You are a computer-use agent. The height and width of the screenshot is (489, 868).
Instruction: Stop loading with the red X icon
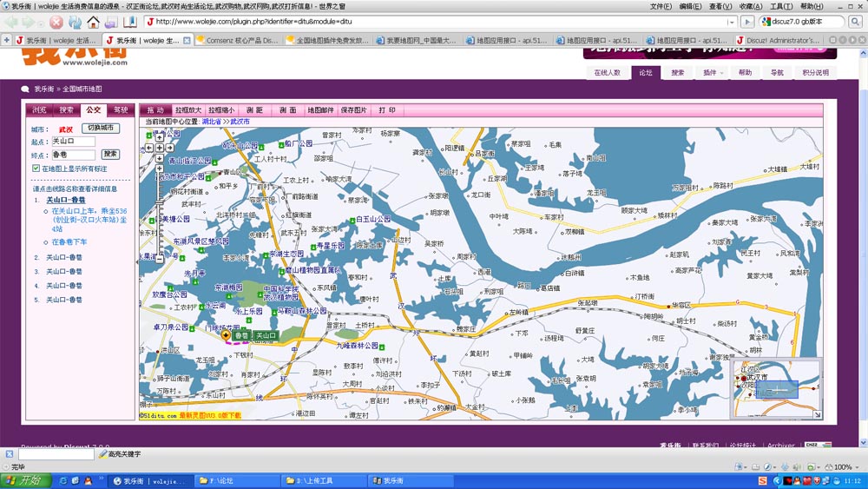pos(56,23)
